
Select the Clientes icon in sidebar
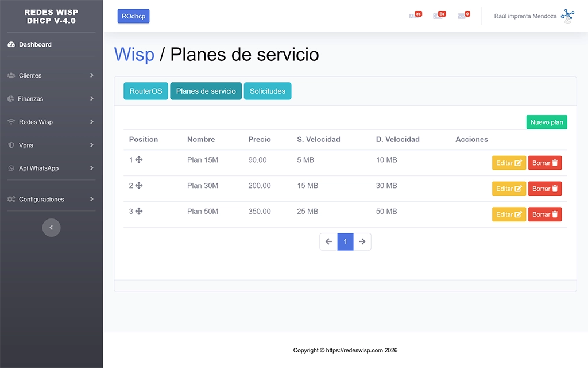click(10, 75)
